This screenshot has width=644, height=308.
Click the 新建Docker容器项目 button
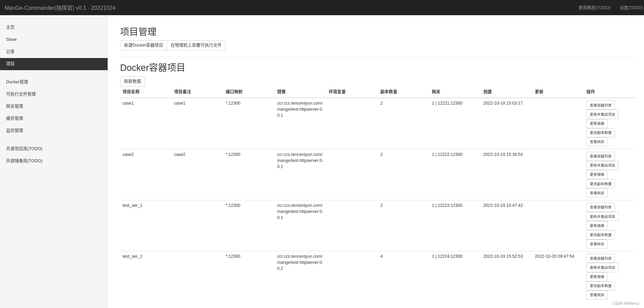[x=143, y=45]
